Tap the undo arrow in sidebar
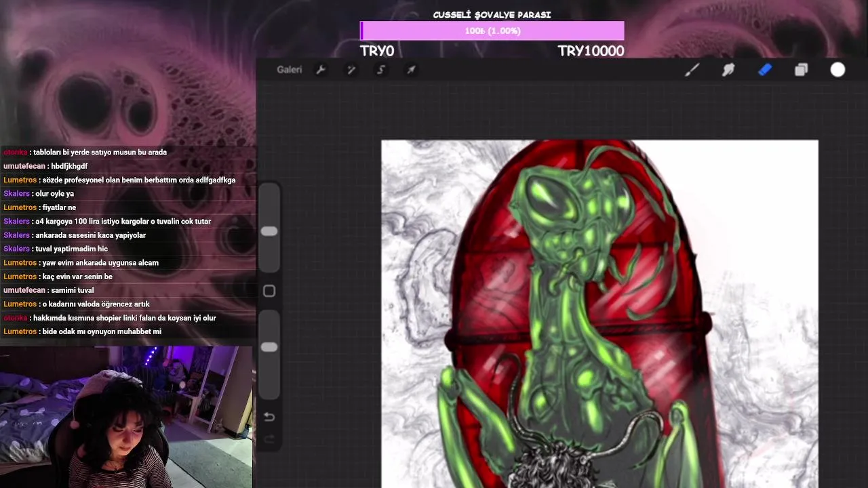This screenshot has width=868, height=488. coord(269,417)
